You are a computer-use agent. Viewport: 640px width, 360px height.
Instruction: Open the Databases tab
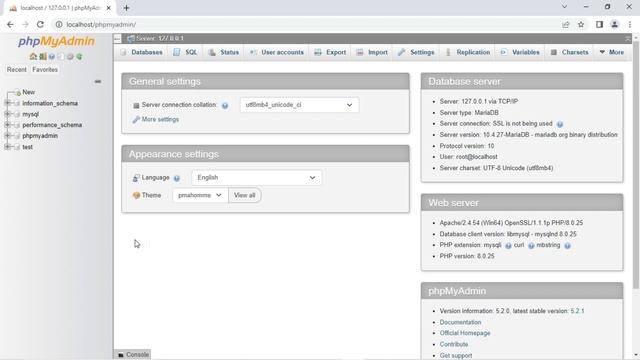click(x=141, y=52)
